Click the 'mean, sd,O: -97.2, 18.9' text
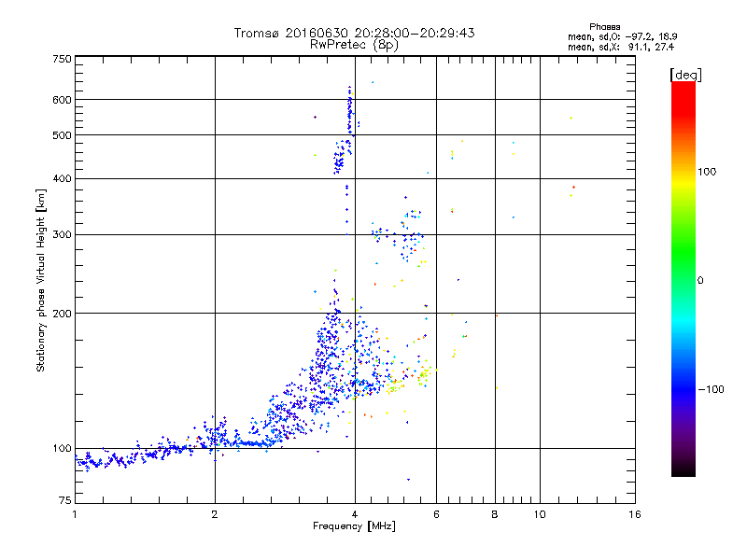This screenshot has width=747, height=560. click(622, 36)
